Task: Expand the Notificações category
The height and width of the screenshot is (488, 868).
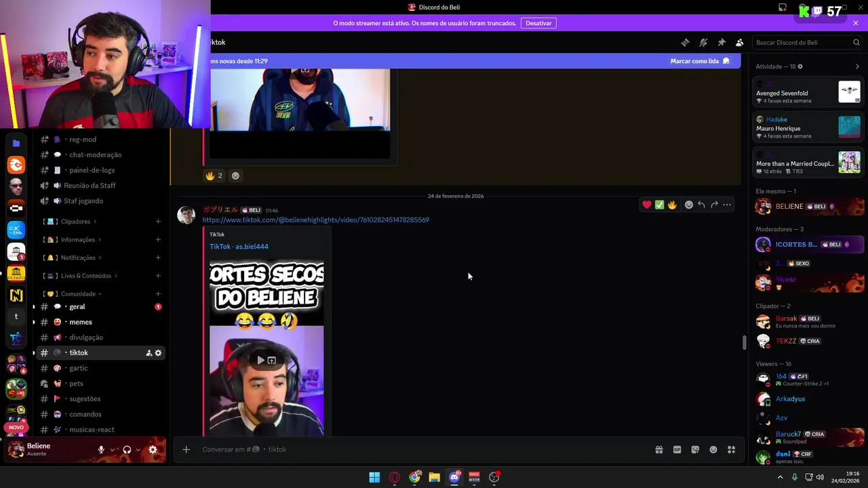Action: tap(73, 258)
